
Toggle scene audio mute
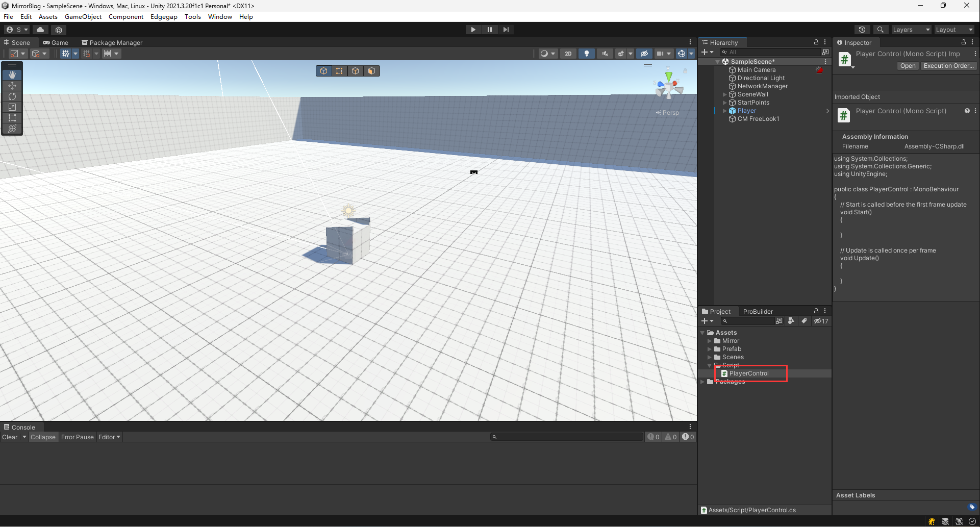click(605, 54)
